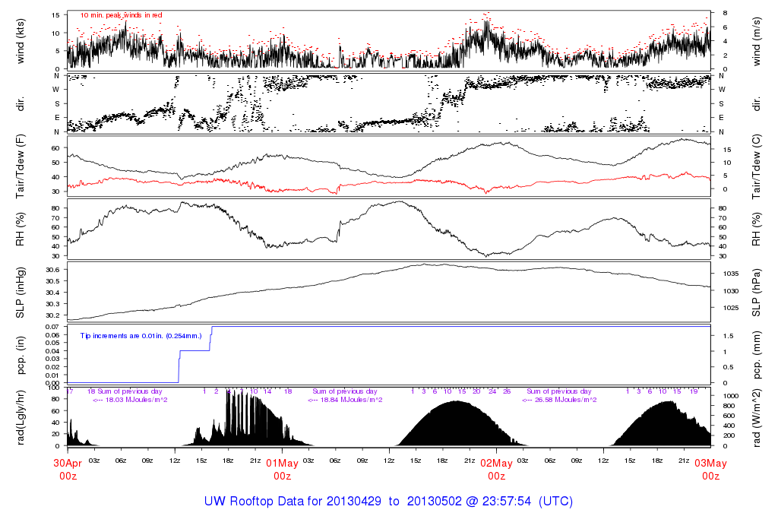Click the first 'Sum of previous day' text
This screenshot has height=532, width=778.
[130, 391]
